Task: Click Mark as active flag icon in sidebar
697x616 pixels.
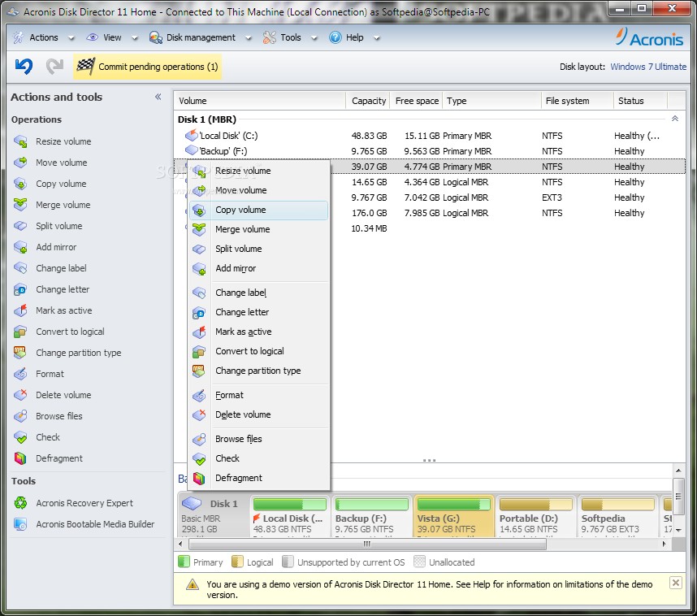Action: click(20, 310)
